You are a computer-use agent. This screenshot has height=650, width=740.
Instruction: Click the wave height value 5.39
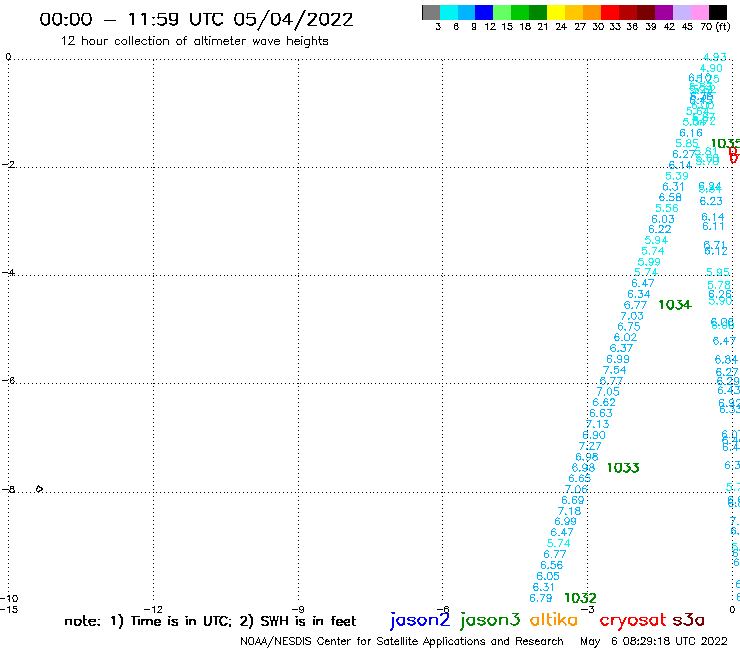point(676,176)
